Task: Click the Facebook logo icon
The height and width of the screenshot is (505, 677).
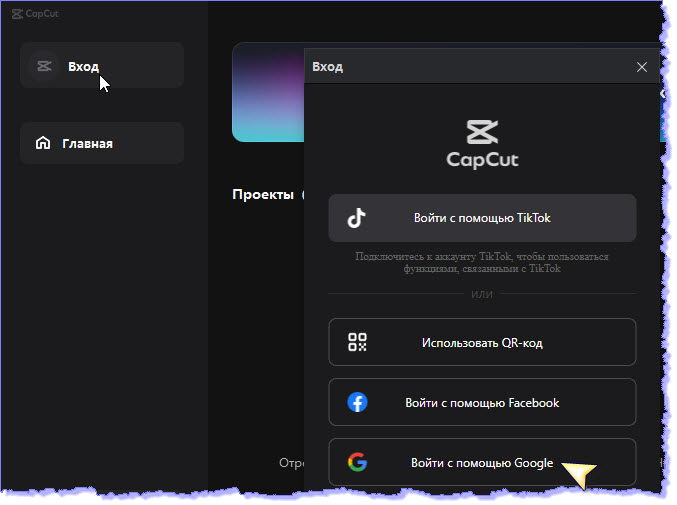Action: pyautogui.click(x=357, y=402)
